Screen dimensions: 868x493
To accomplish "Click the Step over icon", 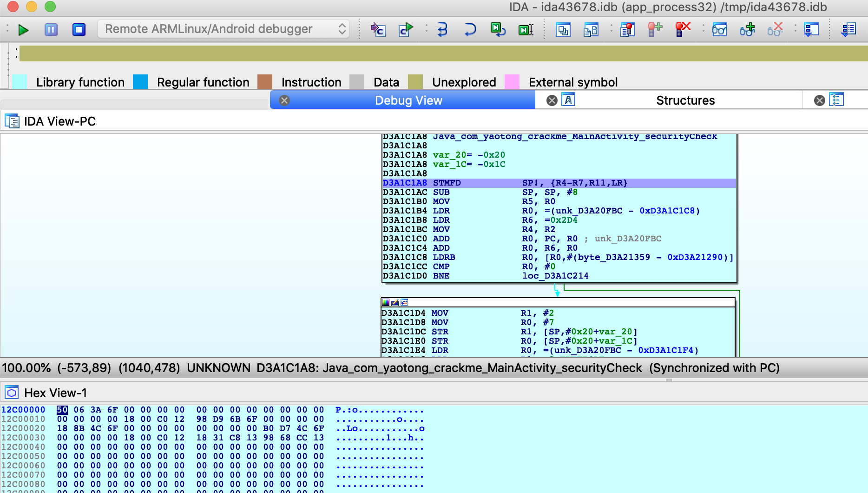I will (470, 30).
